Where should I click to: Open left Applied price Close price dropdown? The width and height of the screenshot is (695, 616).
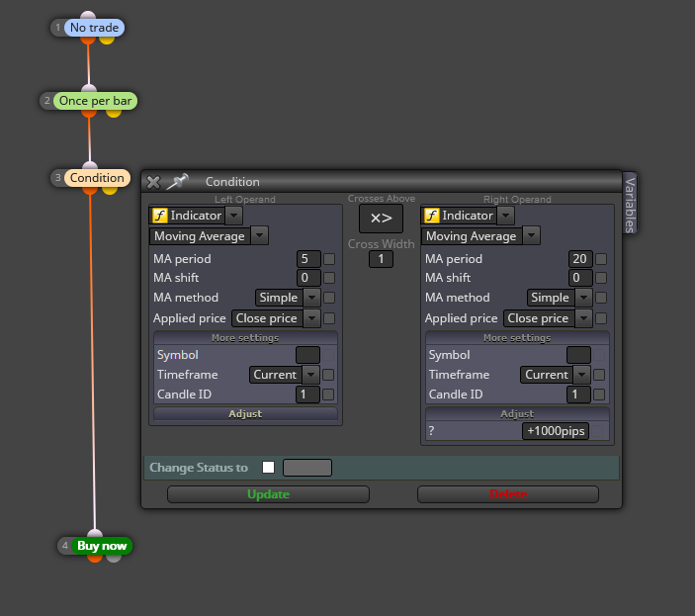[312, 318]
